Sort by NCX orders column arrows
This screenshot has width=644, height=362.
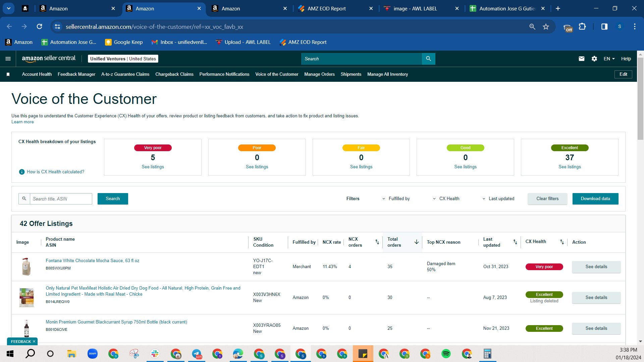point(377,242)
